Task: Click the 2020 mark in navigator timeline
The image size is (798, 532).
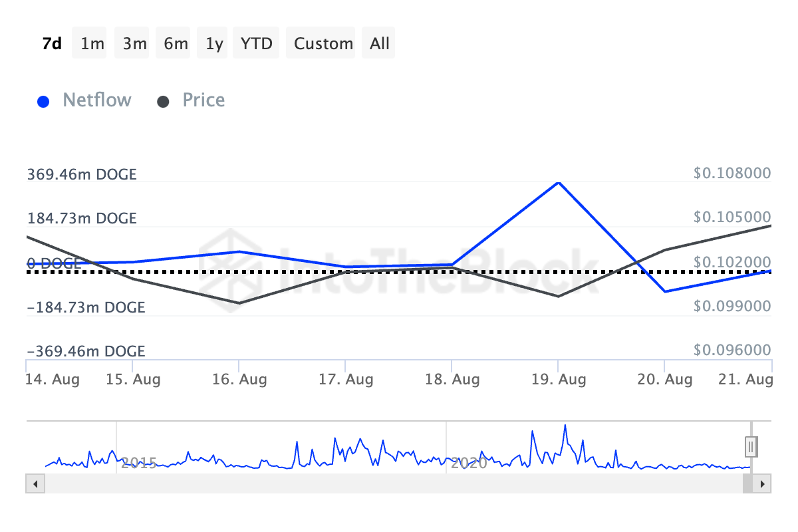Action: [468, 463]
